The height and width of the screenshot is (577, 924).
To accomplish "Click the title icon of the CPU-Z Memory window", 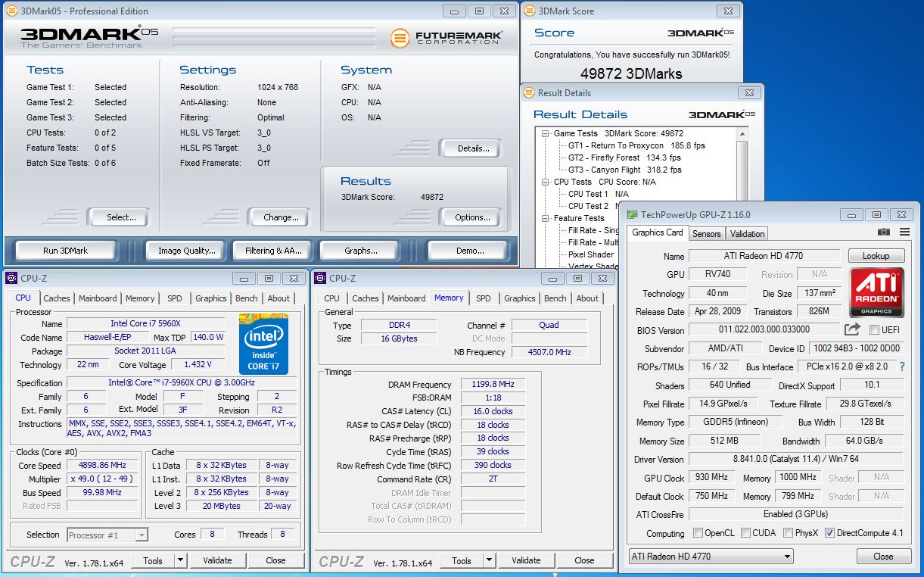I will [x=320, y=278].
